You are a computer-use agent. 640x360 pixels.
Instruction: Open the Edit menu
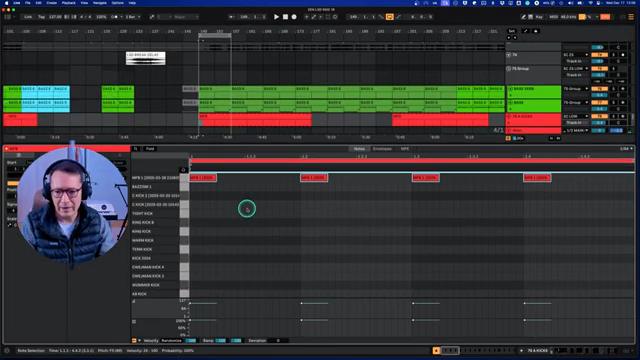coord(38,3)
